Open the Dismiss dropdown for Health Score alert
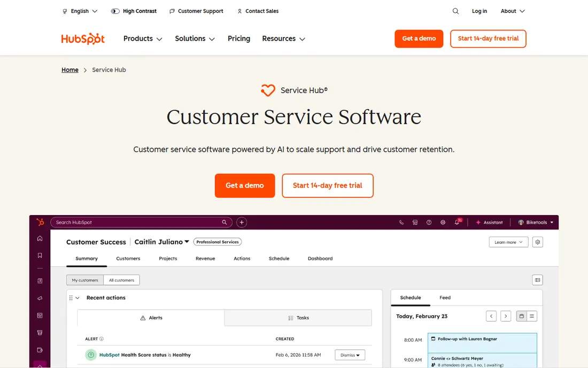The height and width of the screenshot is (368, 588). coord(350,355)
